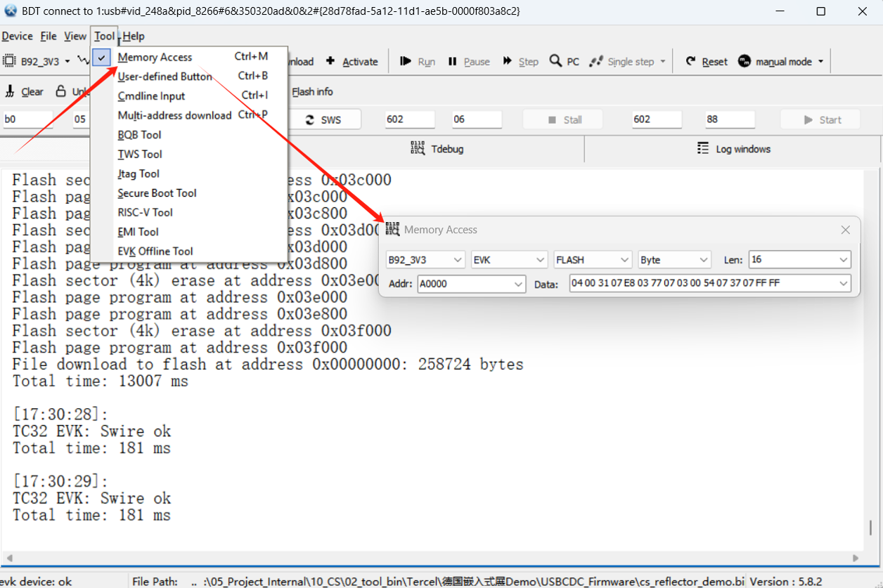This screenshot has height=588, width=883.
Task: Expand the Single step dropdown arrow
Action: coord(662,62)
